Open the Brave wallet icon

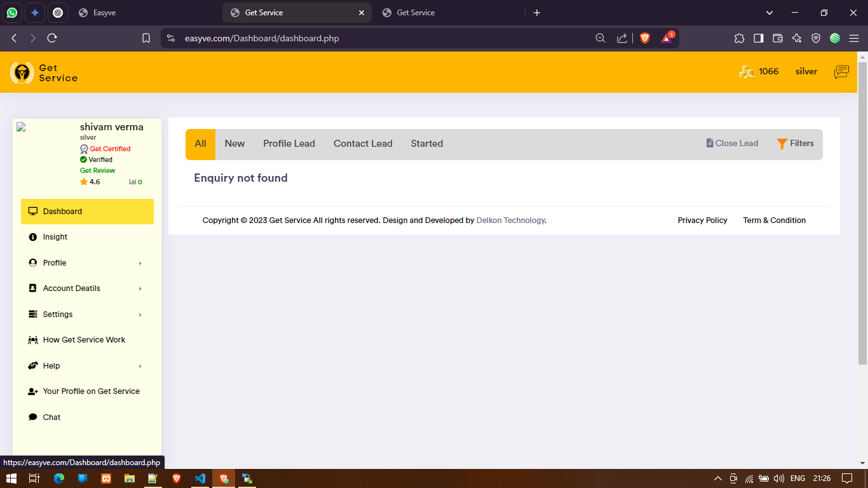click(777, 38)
